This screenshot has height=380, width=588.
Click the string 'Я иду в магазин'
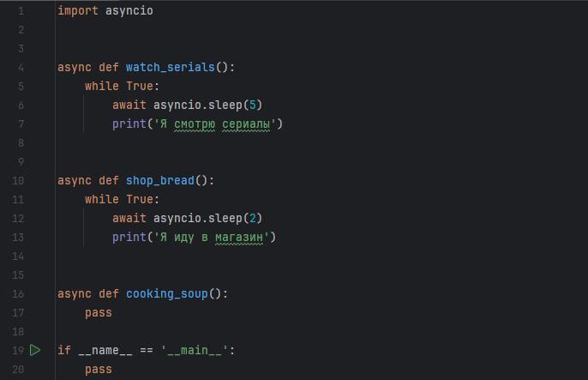point(211,237)
